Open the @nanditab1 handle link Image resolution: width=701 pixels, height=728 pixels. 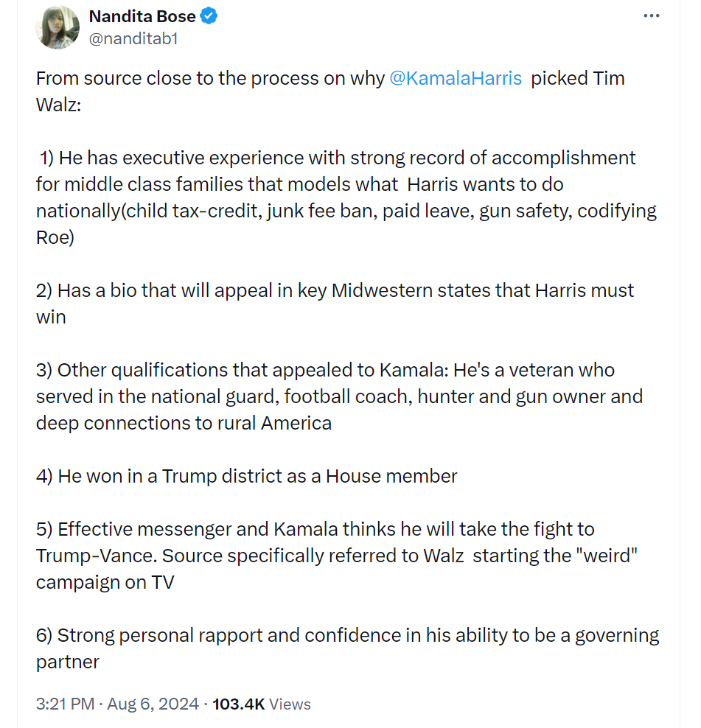pyautogui.click(x=133, y=38)
